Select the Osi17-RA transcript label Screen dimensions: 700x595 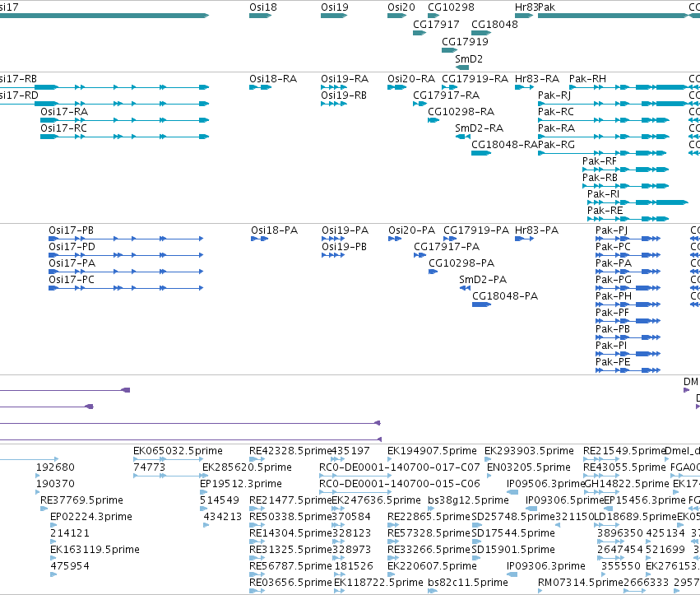(x=64, y=112)
